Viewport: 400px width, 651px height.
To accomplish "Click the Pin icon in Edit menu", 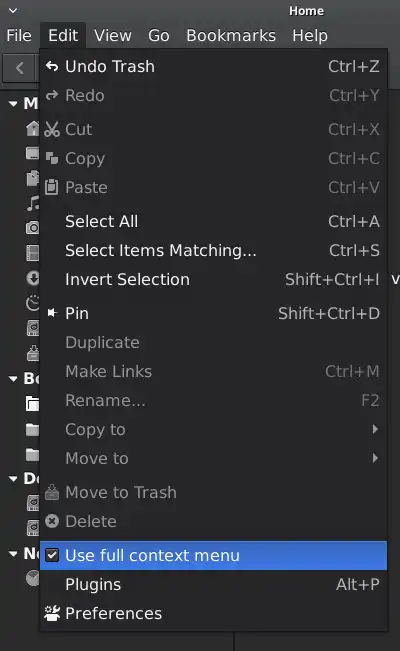I will [x=52, y=313].
